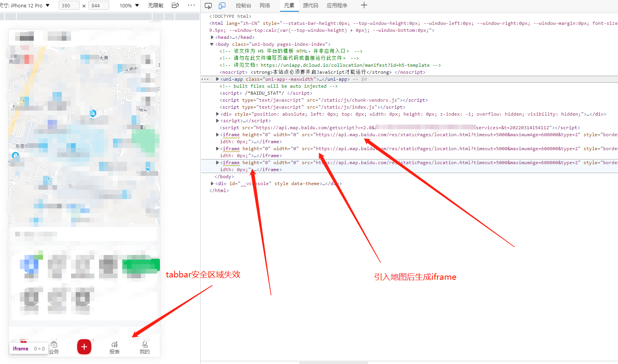Expand the second baidu iframe node
Image resolution: width=618 pixels, height=364 pixels.
217,149
